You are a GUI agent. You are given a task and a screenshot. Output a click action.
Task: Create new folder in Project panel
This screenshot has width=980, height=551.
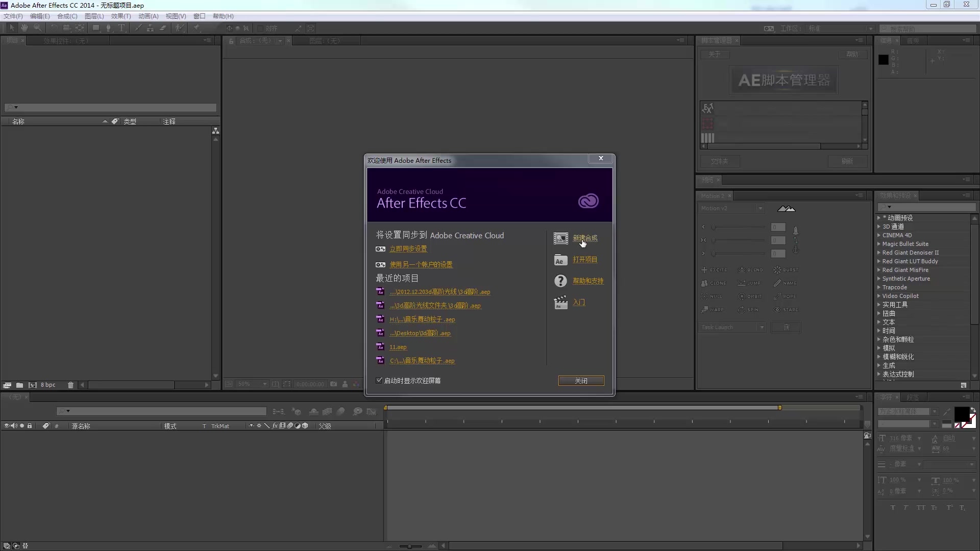(x=19, y=385)
